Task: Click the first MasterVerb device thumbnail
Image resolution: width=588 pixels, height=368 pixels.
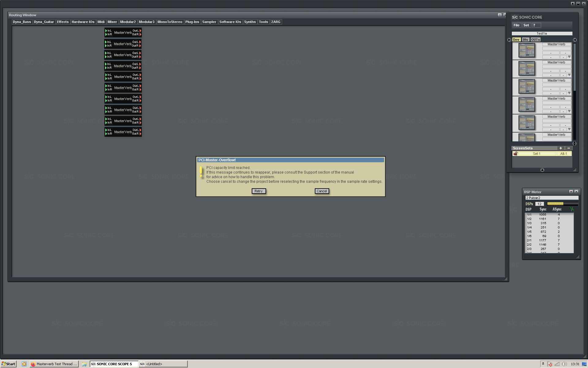Action: click(527, 51)
